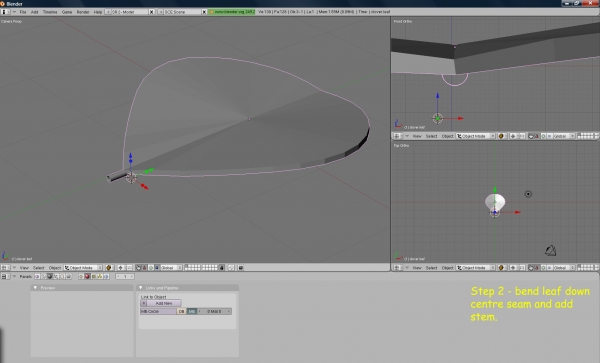
Task: Collapse the buttons window header menu arrow
Action: [x=14, y=276]
